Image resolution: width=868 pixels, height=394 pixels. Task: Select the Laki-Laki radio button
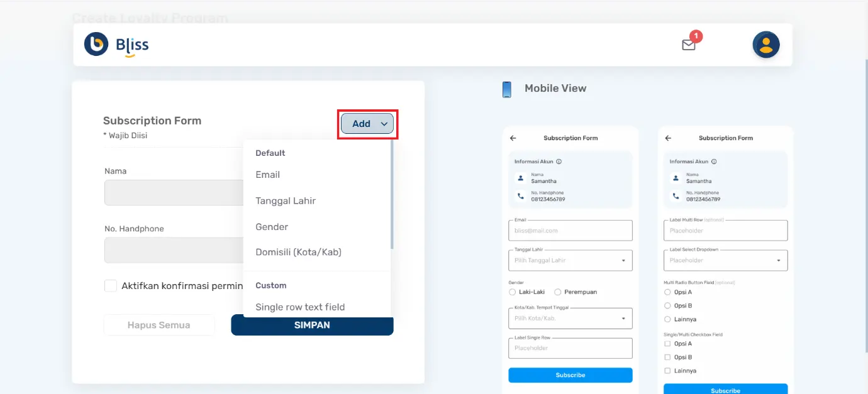pos(512,292)
